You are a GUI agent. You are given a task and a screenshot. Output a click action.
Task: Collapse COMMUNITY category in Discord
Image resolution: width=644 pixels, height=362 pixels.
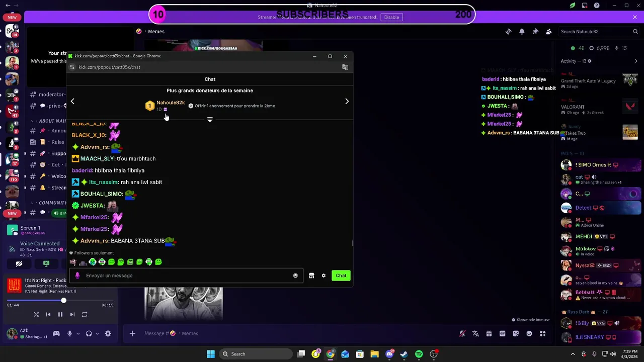click(48, 203)
